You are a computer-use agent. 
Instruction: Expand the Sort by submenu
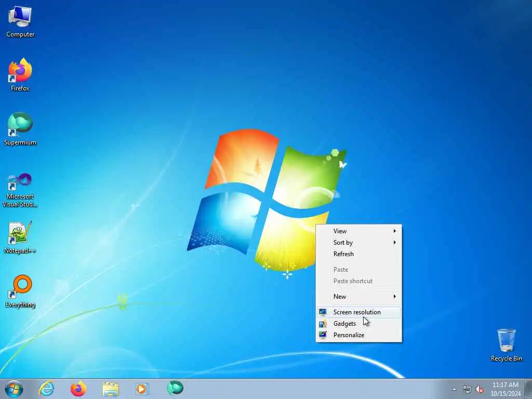tap(358, 243)
